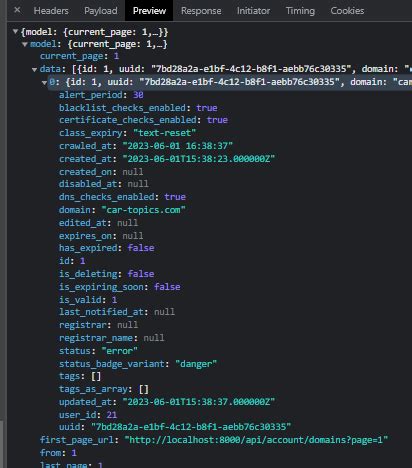Click the disabled_at: null row
This screenshot has height=468, width=412.
pos(104,184)
